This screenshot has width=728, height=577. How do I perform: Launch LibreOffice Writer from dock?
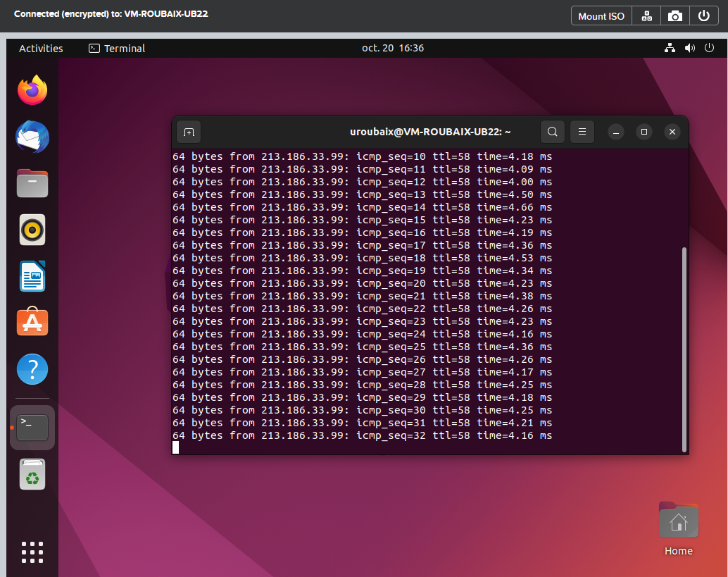[32, 276]
